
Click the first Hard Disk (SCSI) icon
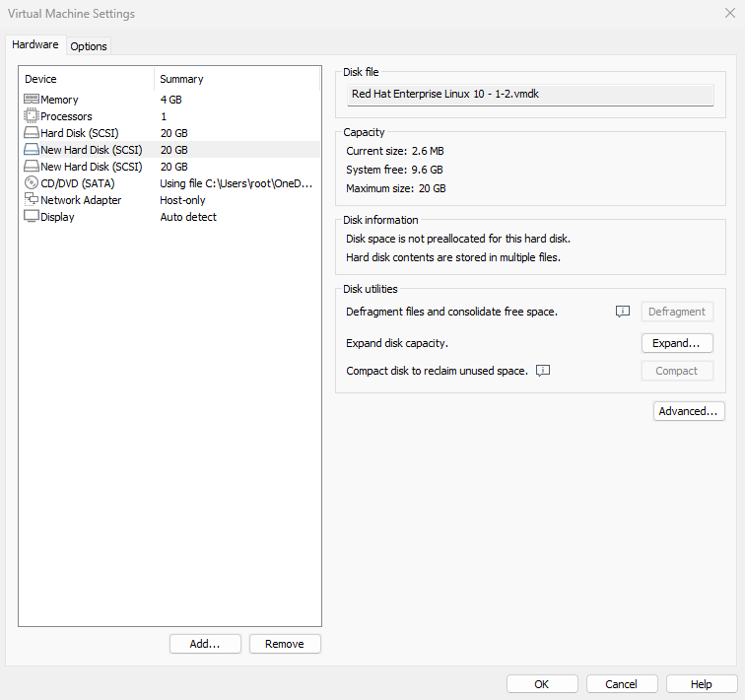[x=32, y=133]
